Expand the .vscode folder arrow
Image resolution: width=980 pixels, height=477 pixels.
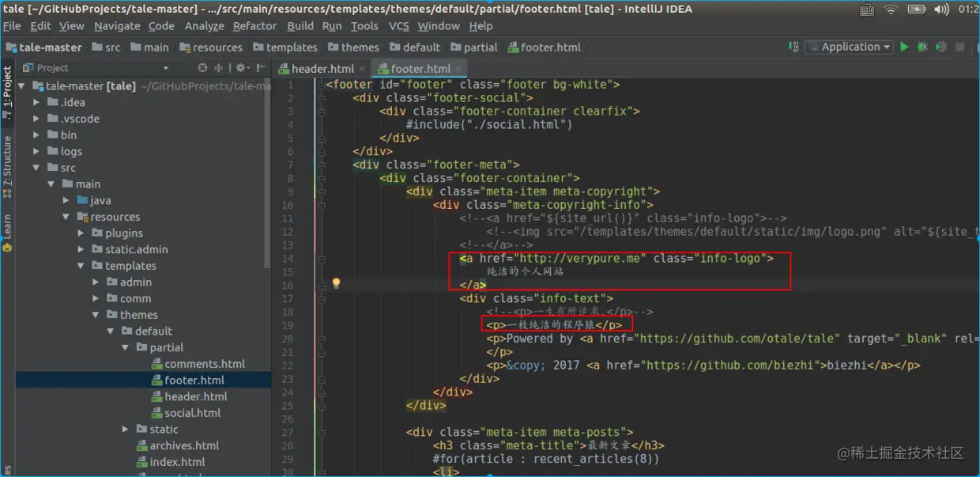(36, 119)
